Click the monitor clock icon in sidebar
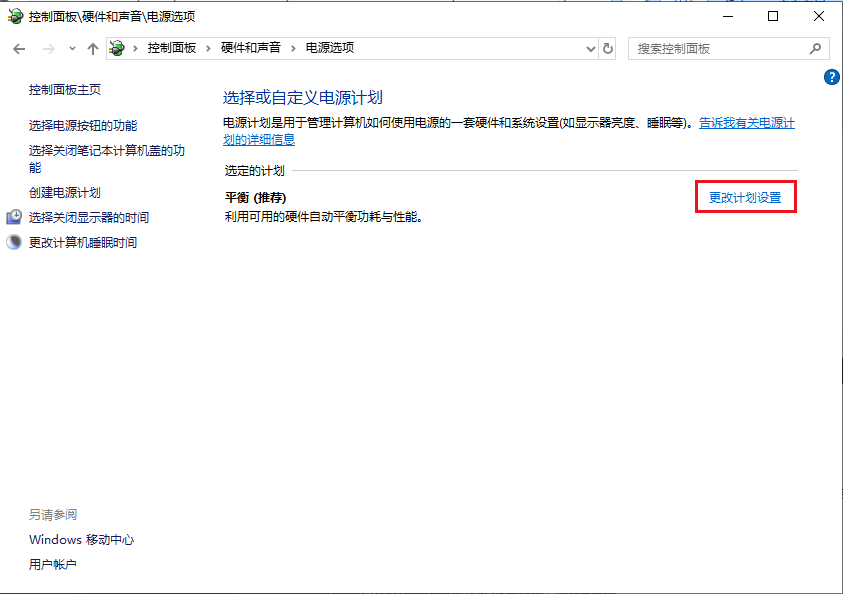The width and height of the screenshot is (843, 594). 14,217
